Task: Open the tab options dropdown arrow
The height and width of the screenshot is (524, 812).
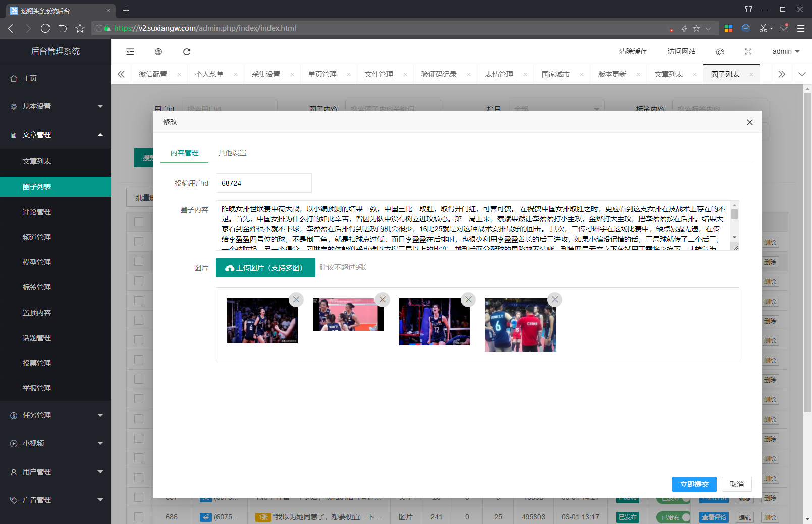Action: click(x=802, y=74)
